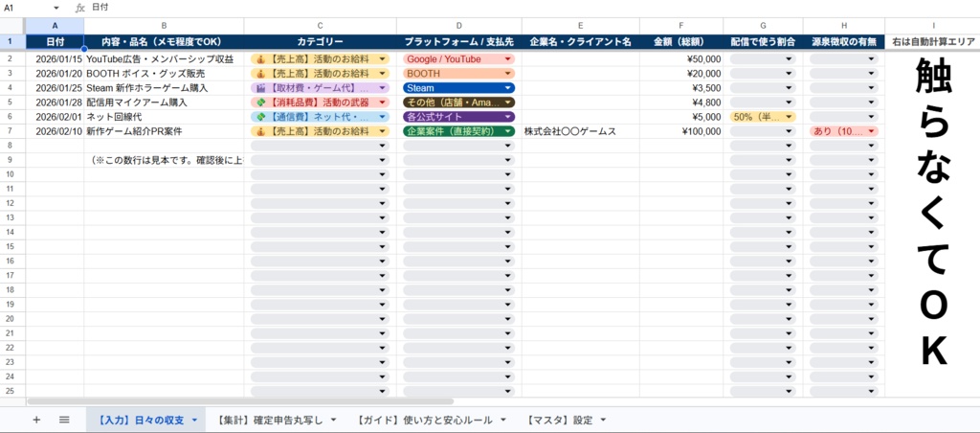
Task: Click date cell 2026/01/15
Action: click(x=55, y=59)
